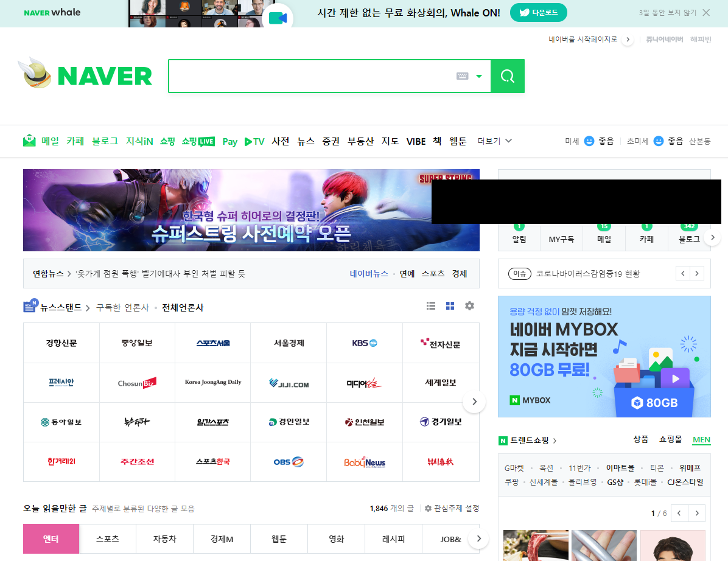Click the 미세 dust smiley icon
This screenshot has width=728, height=561.
click(589, 141)
